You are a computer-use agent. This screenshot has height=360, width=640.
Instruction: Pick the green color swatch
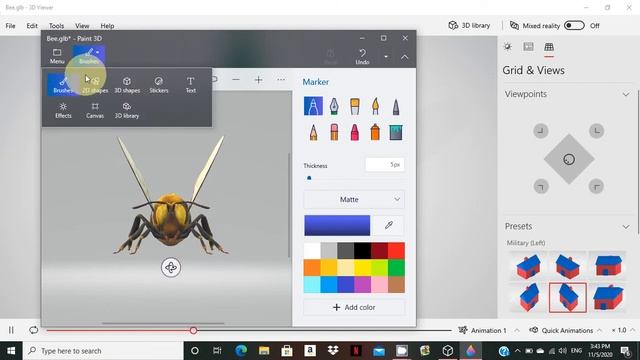(x=396, y=268)
